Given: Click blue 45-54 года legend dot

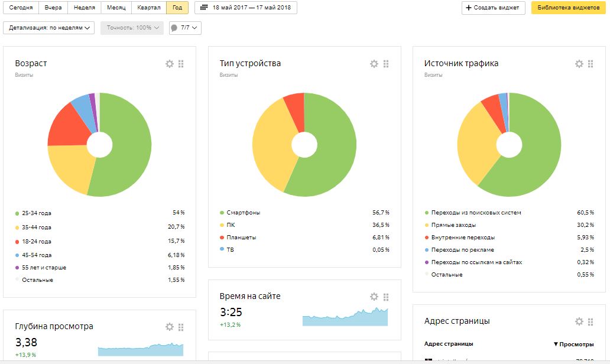Looking at the screenshot, I should click(x=17, y=255).
